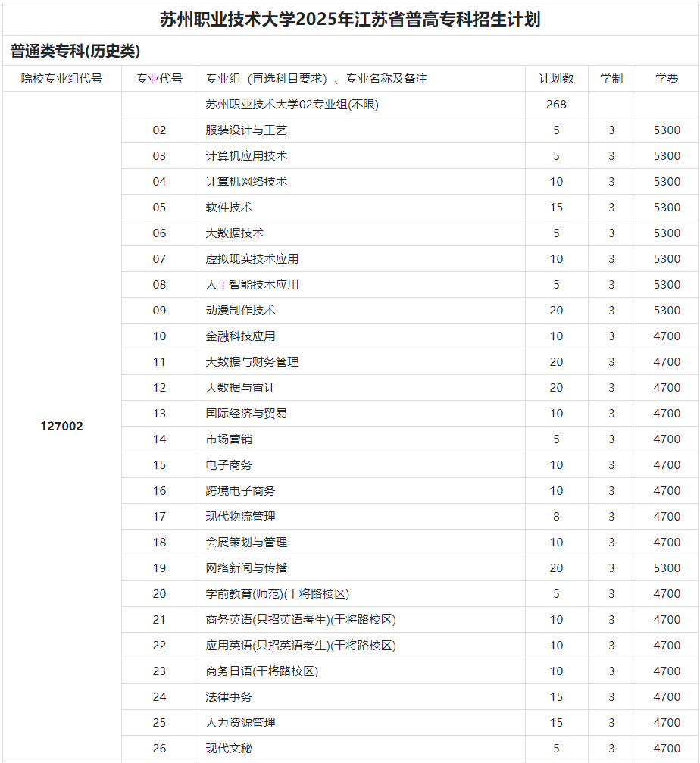
Task: Select the 动漫制作技术 major cell
Action: click(240, 311)
